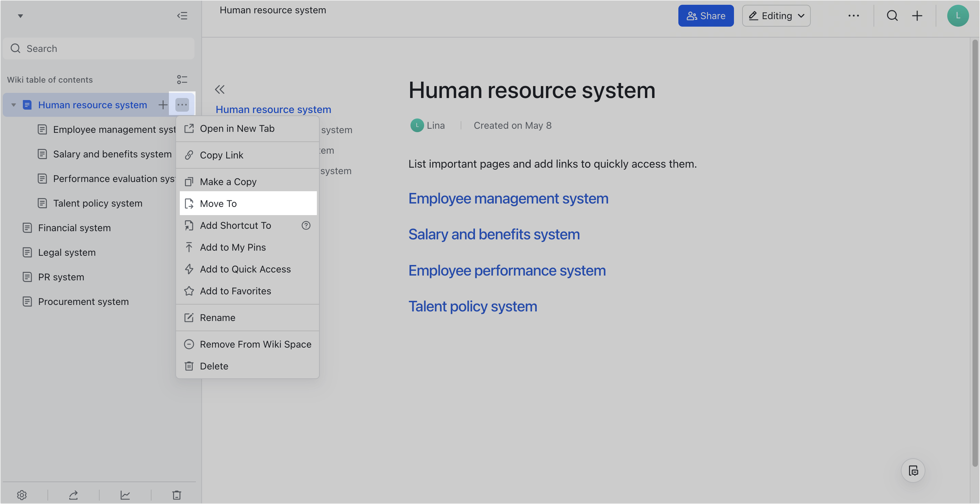Open the Editing mode dropdown
The width and height of the screenshot is (980, 504).
click(776, 16)
